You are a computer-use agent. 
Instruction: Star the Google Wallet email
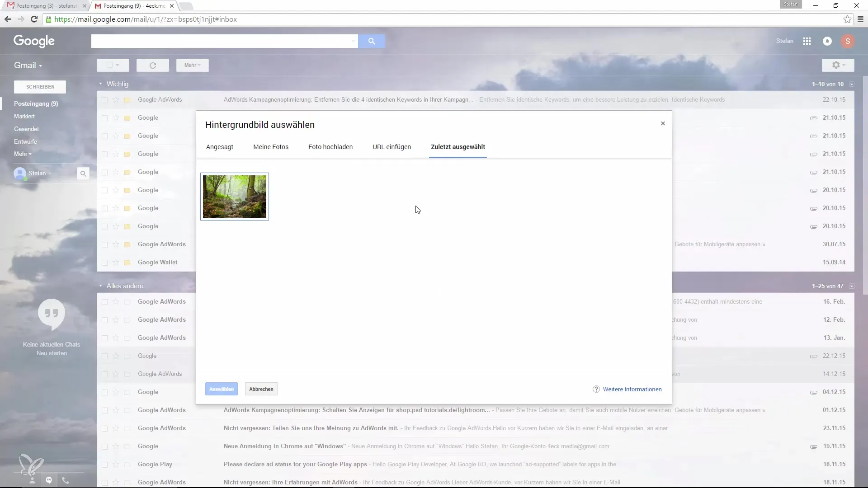[x=116, y=263]
